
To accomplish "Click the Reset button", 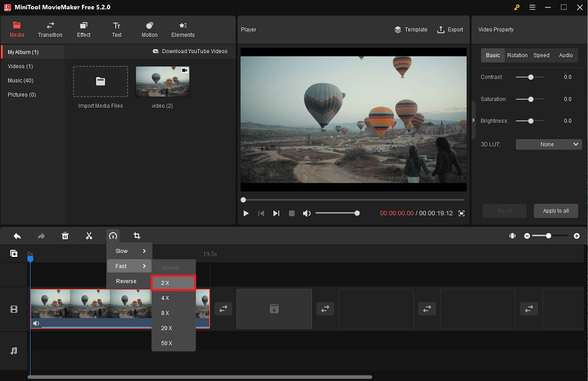I will click(504, 211).
